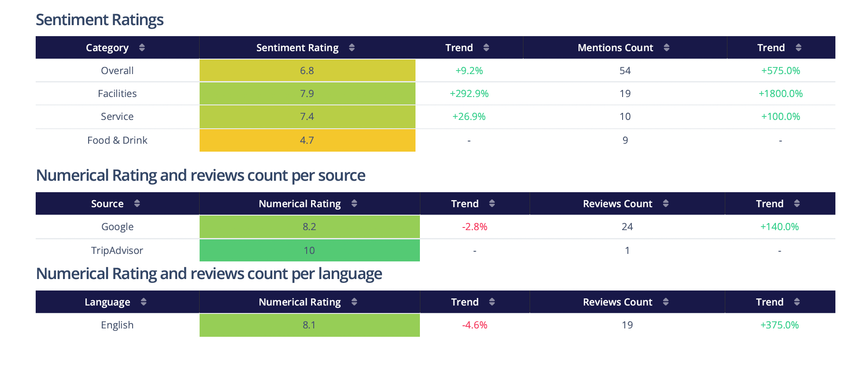Sort by Sentiment Rating column arrows
Screen dimensions: 868x365
point(352,48)
